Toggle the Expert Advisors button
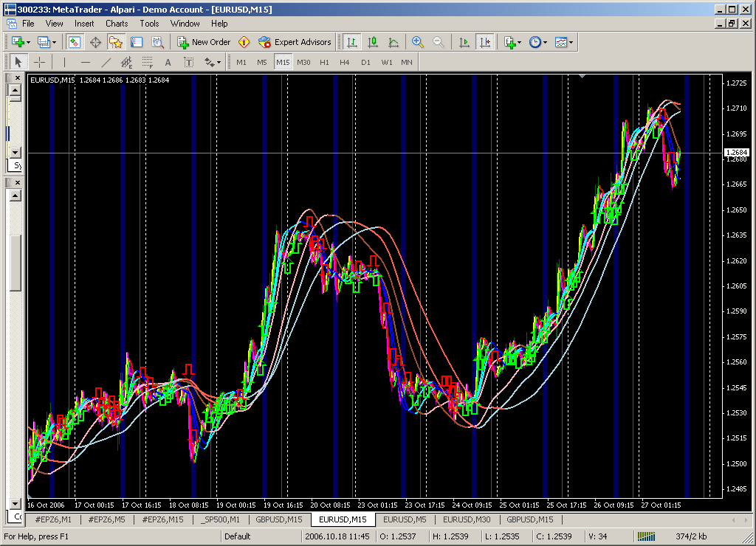The height and width of the screenshot is (546, 756). click(295, 42)
